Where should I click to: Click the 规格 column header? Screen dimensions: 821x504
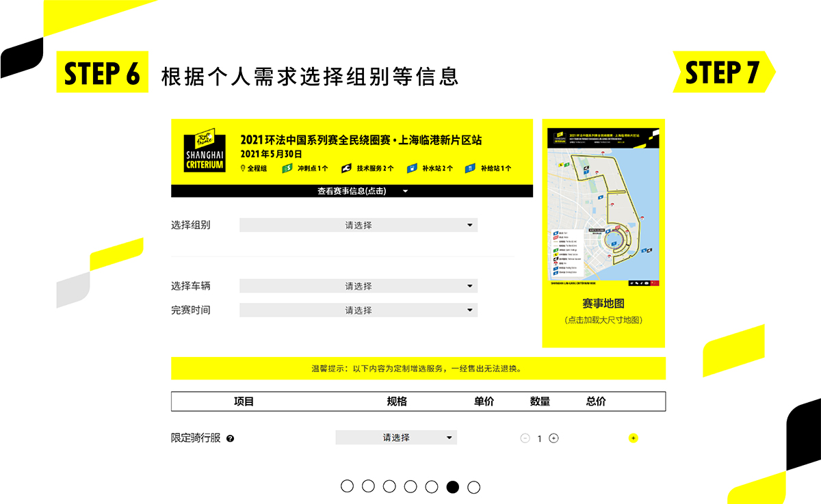coord(397,401)
